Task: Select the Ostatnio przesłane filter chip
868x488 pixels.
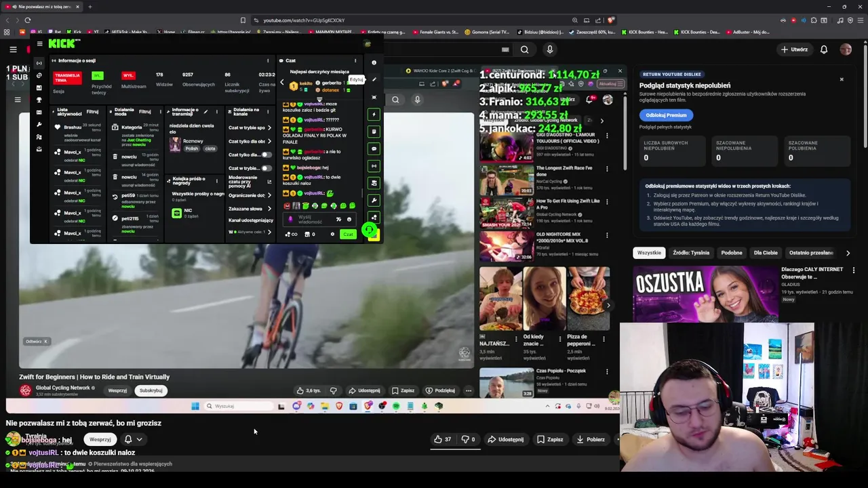Action: [811, 253]
